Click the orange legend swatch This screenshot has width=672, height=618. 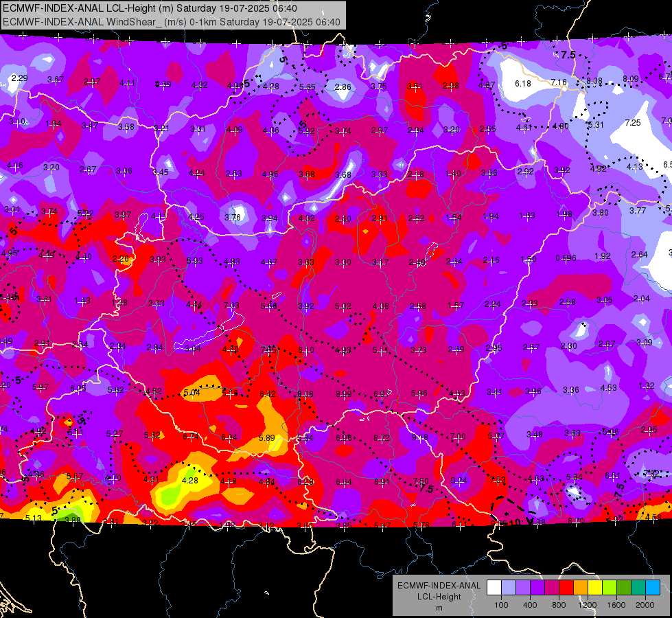(x=581, y=587)
